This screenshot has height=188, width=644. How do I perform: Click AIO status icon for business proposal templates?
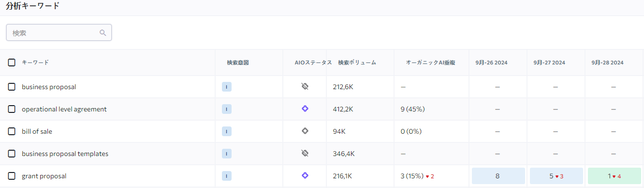coord(305,154)
